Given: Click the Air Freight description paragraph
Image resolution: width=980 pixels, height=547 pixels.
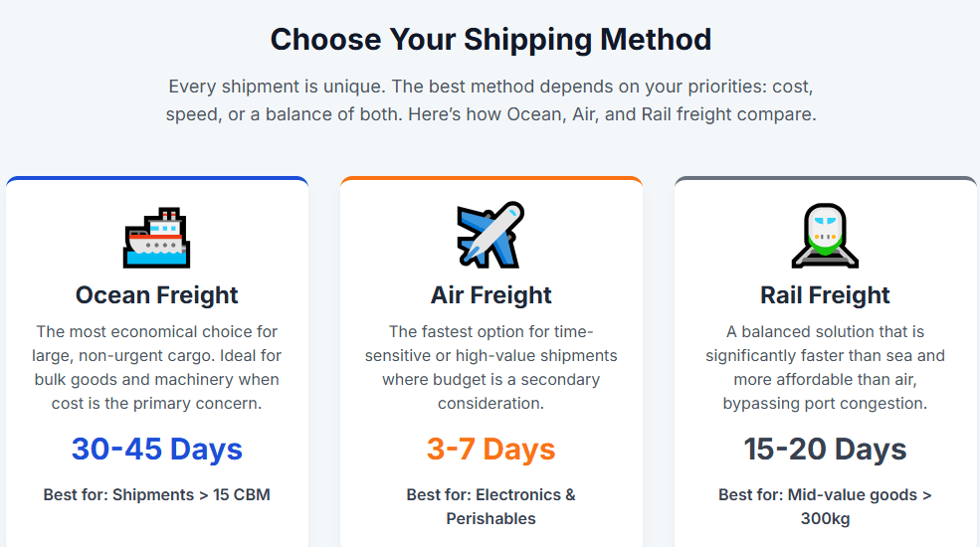Looking at the screenshot, I should [491, 367].
